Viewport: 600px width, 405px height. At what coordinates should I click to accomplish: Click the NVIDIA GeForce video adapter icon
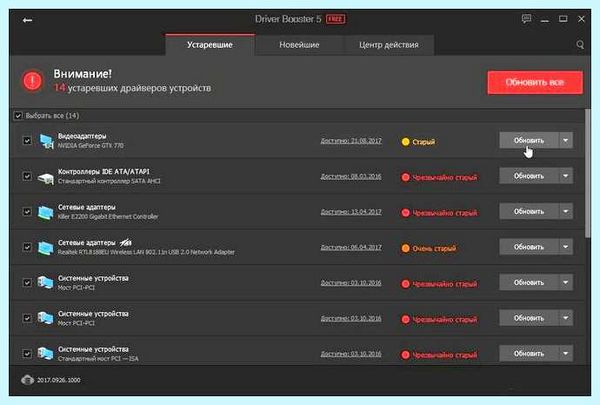46,141
